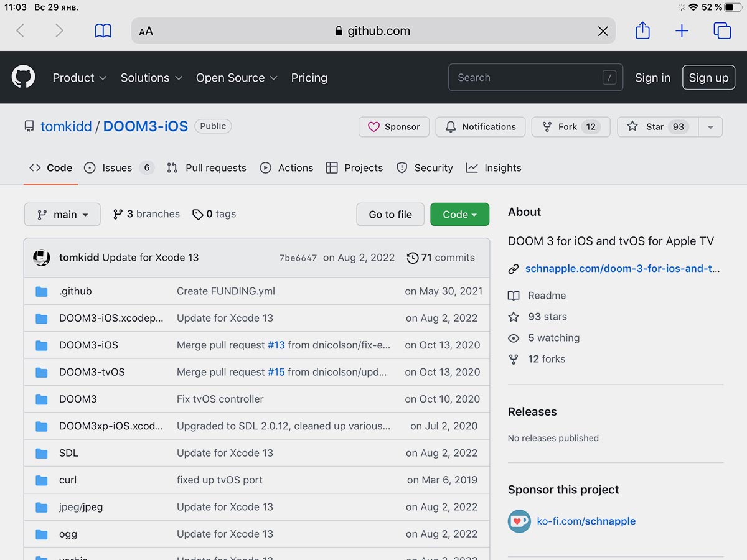747x560 pixels.
Task: Open the Notifications bell
Action: pos(480,127)
